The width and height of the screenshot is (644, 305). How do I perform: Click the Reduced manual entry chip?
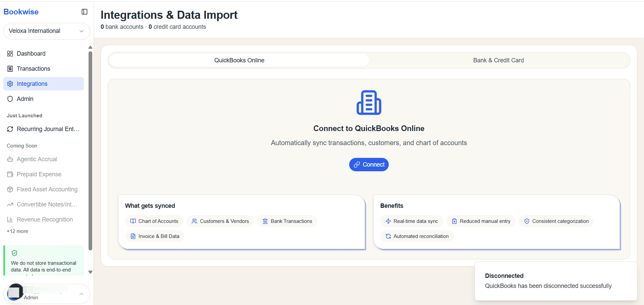point(481,221)
